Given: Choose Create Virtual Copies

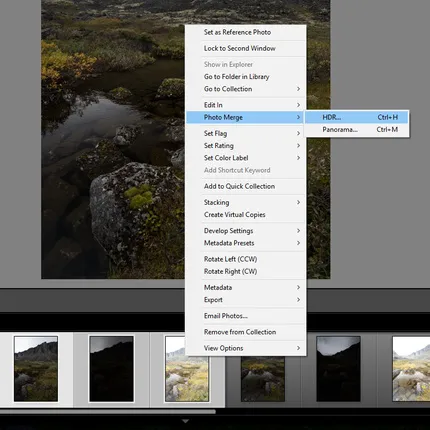Looking at the screenshot, I should [246, 215].
